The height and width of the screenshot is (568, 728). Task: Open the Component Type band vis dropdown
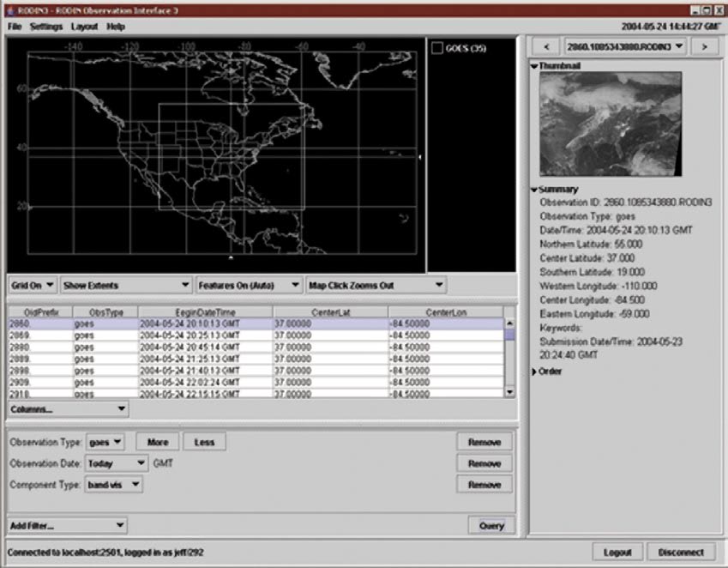(x=113, y=485)
